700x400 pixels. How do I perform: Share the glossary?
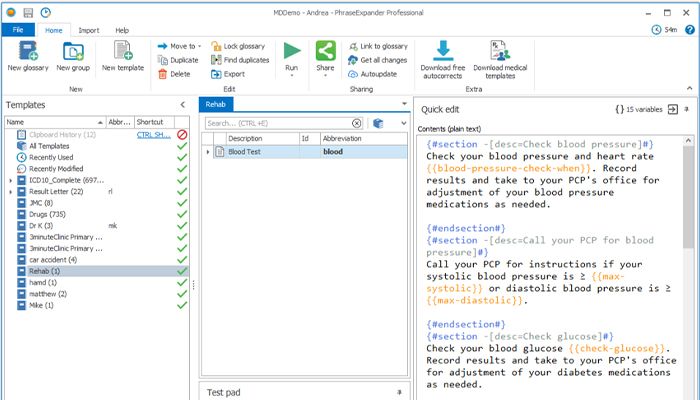tap(325, 56)
